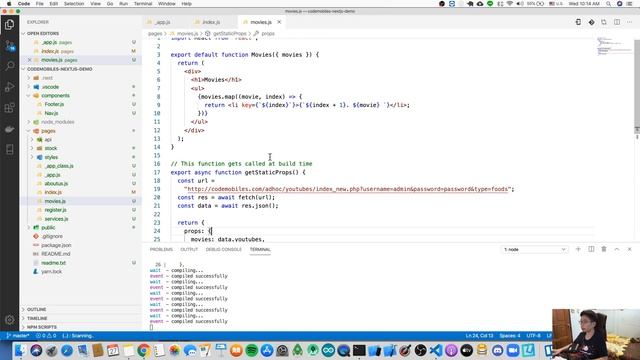640x360 pixels.
Task: Open the Selection menu in menu bar
Action: tap(74, 4)
